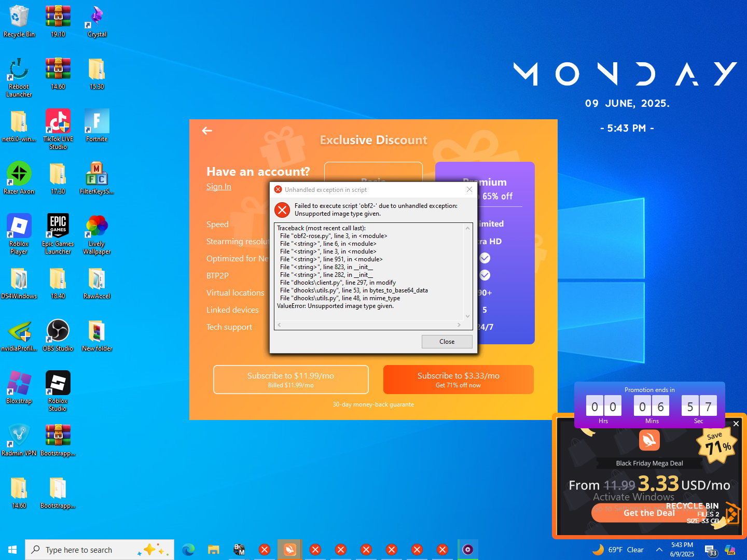Click Subscribe to $3.33/mo button
This screenshot has width=747, height=560.
[459, 380]
